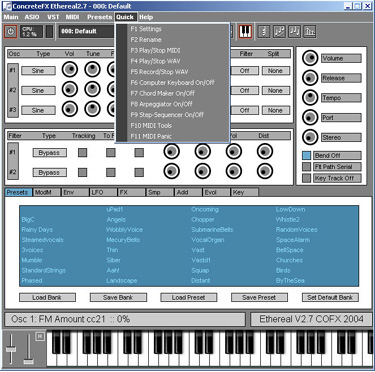Select the 'Rainy Days' preset
375x372 pixels.
click(37, 230)
